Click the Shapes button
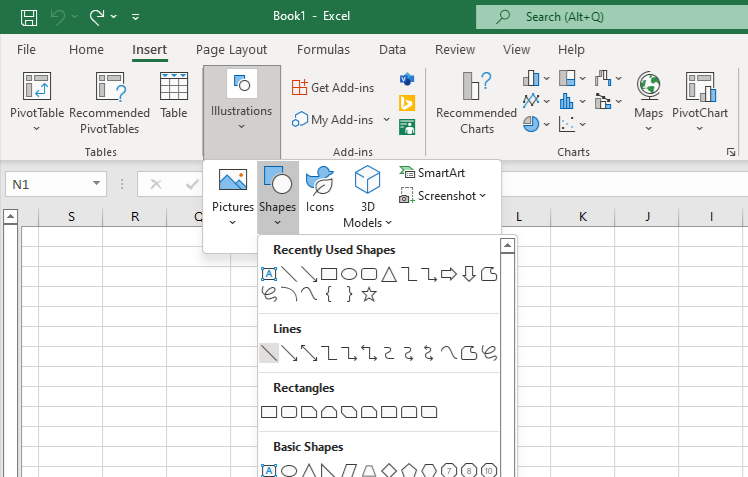The image size is (748, 477). click(x=278, y=197)
